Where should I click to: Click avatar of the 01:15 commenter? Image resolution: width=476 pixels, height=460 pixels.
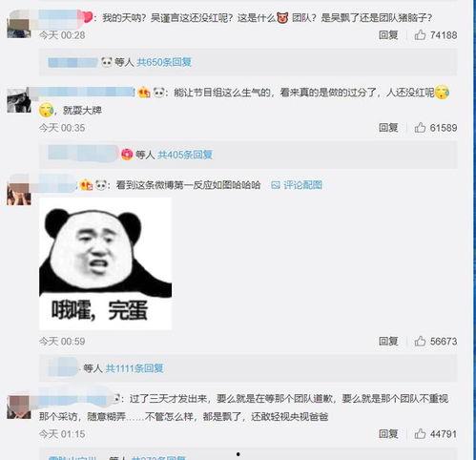[x=19, y=408]
